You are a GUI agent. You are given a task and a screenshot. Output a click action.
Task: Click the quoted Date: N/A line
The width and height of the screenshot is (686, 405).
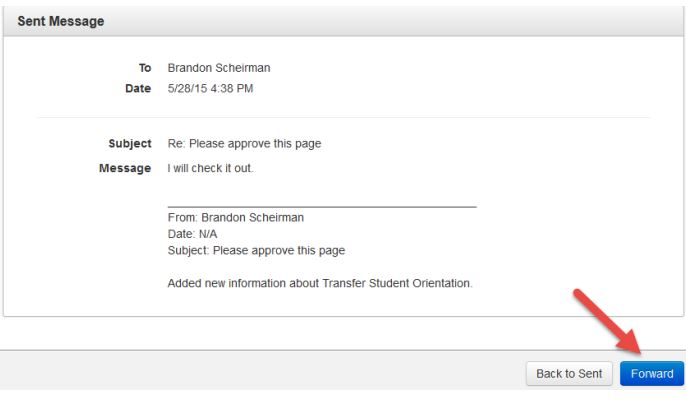coord(193,234)
